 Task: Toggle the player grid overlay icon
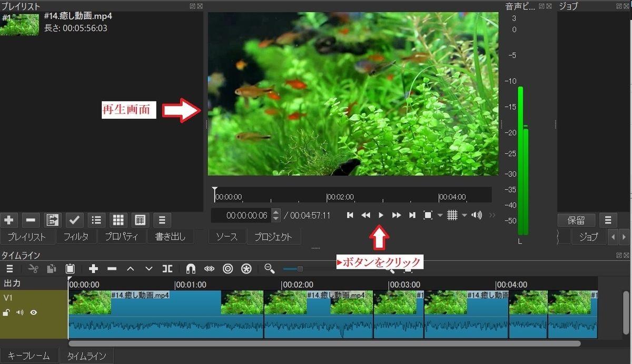[x=452, y=215]
